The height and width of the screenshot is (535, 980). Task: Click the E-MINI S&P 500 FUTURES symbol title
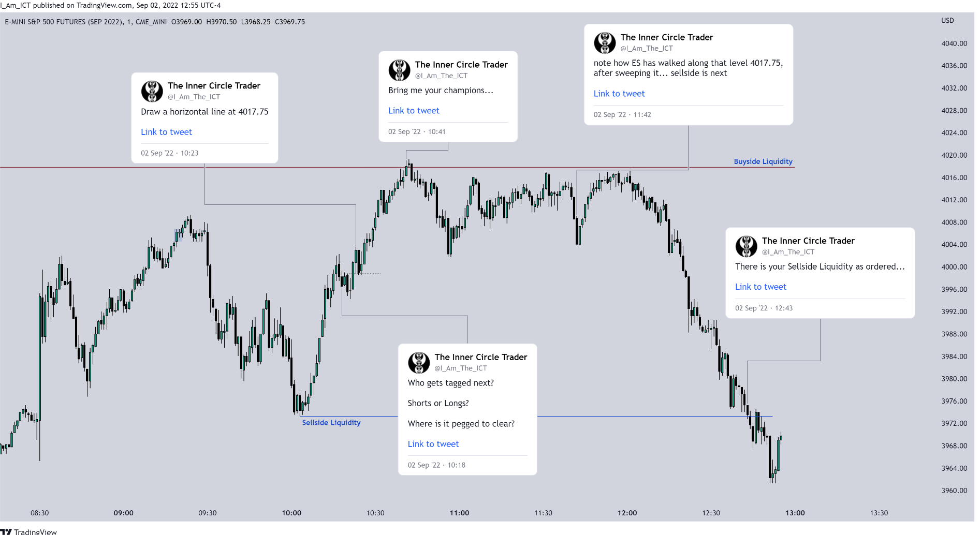[x=64, y=22]
